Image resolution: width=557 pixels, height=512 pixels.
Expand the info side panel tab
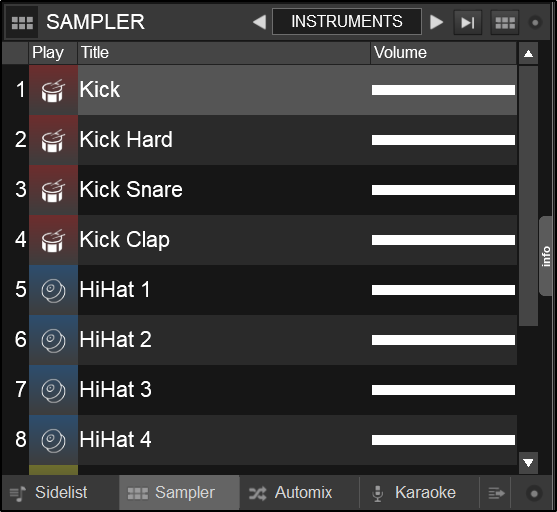pos(547,256)
